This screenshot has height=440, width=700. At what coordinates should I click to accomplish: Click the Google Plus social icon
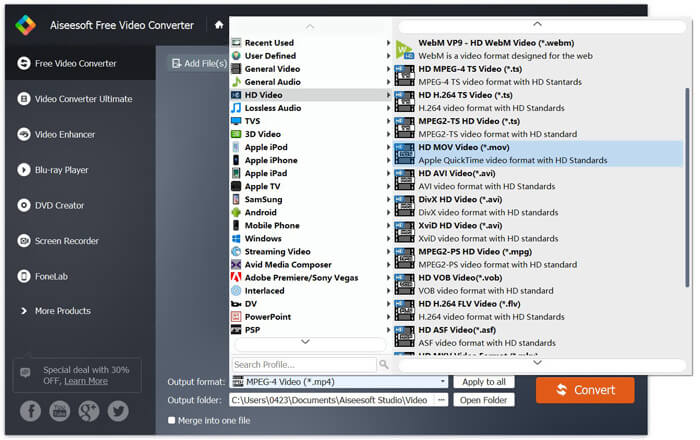[x=89, y=411]
